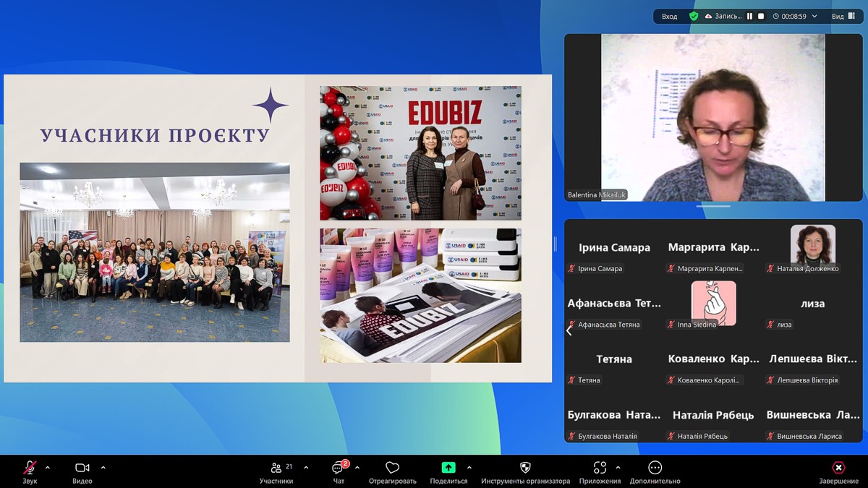Select the active speaker video tile

pyautogui.click(x=713, y=117)
